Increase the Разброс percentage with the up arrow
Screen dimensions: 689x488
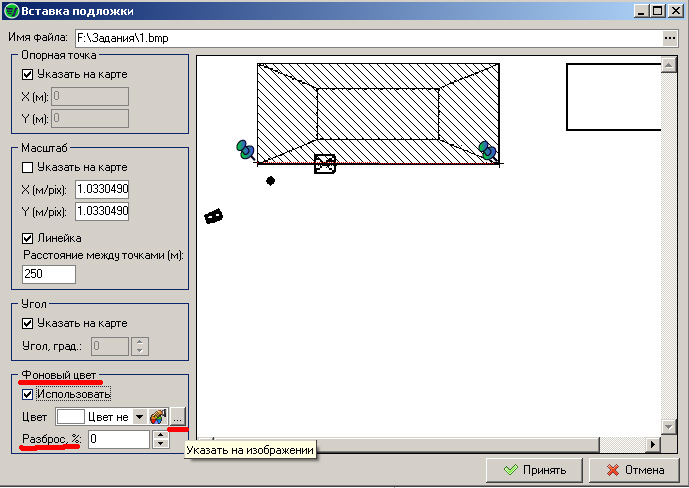click(159, 434)
